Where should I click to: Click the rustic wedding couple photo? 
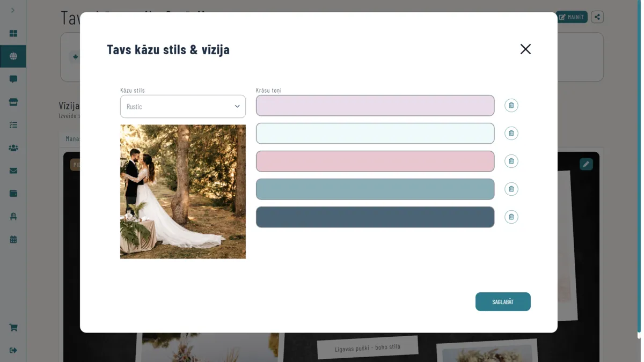coord(182,191)
